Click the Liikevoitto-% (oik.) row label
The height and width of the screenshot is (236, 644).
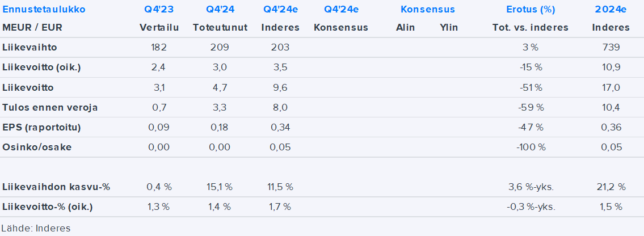47,206
